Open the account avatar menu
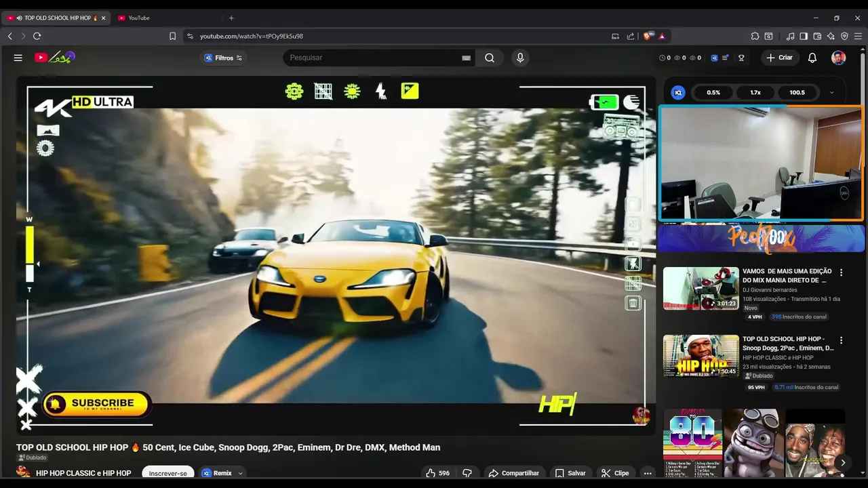This screenshot has height=488, width=868. pos(839,58)
